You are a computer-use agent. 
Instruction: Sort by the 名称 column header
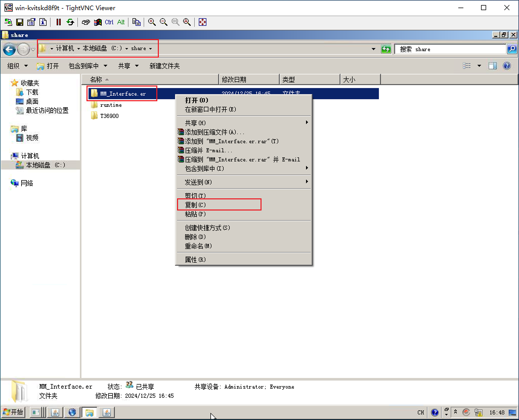coord(150,79)
